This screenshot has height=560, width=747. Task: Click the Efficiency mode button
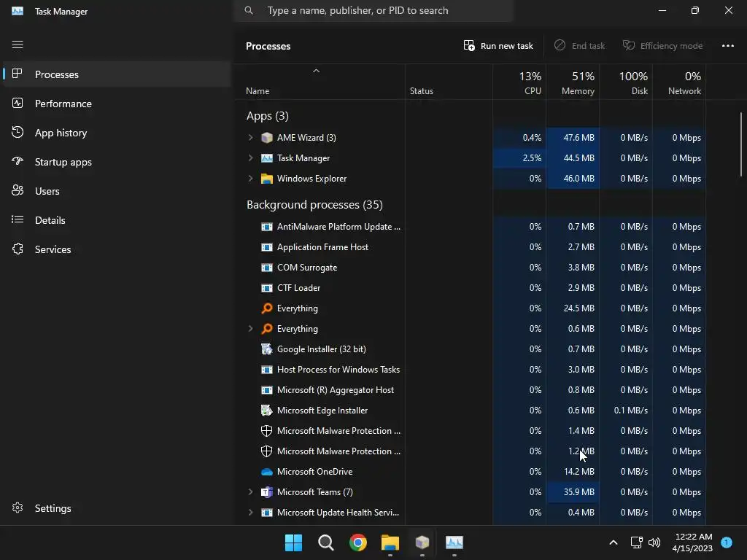coord(662,46)
